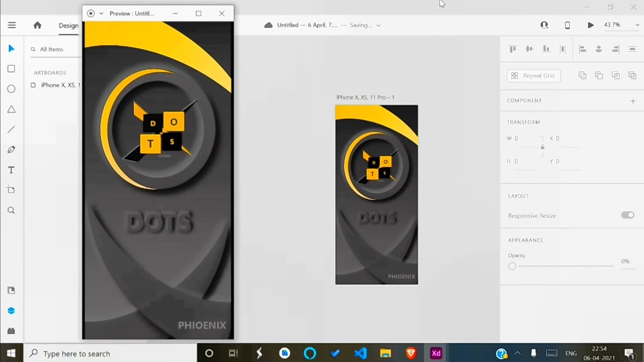This screenshot has width=644, height=362.
Task: Click the Y position field
Action: tap(568, 161)
